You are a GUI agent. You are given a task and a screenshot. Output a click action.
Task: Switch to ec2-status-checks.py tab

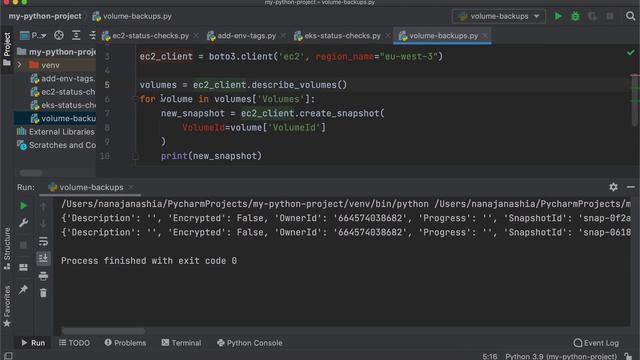[x=150, y=36]
